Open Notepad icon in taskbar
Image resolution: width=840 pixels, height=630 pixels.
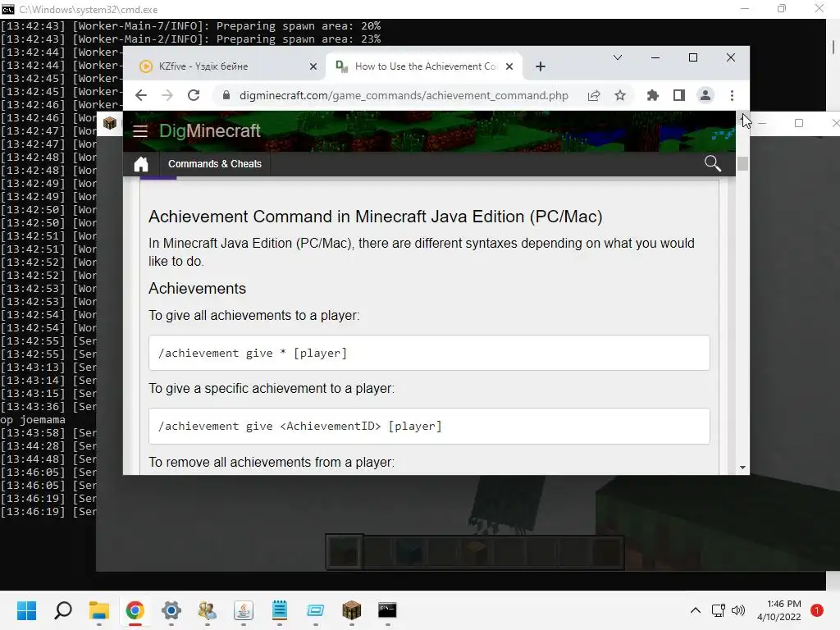pos(280,610)
